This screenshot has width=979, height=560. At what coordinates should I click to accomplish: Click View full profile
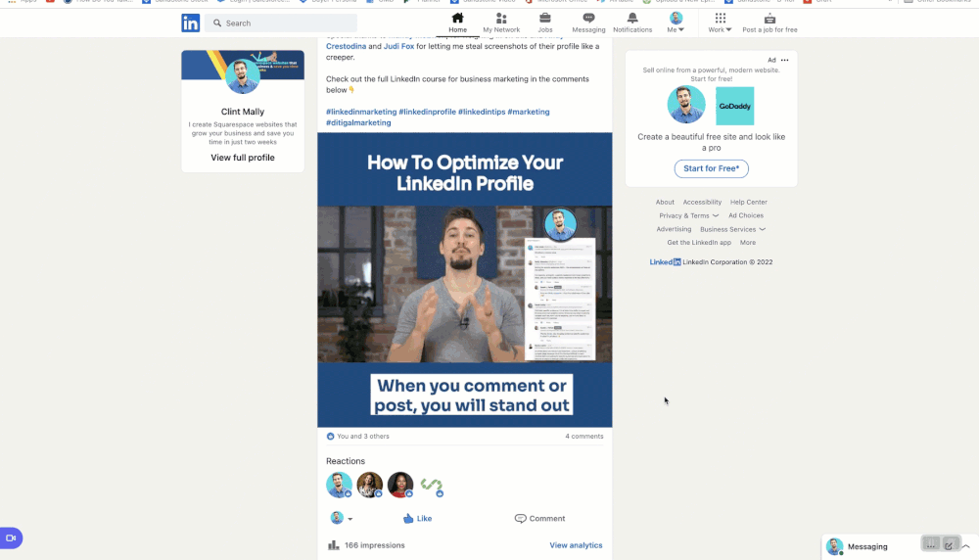[x=242, y=158]
